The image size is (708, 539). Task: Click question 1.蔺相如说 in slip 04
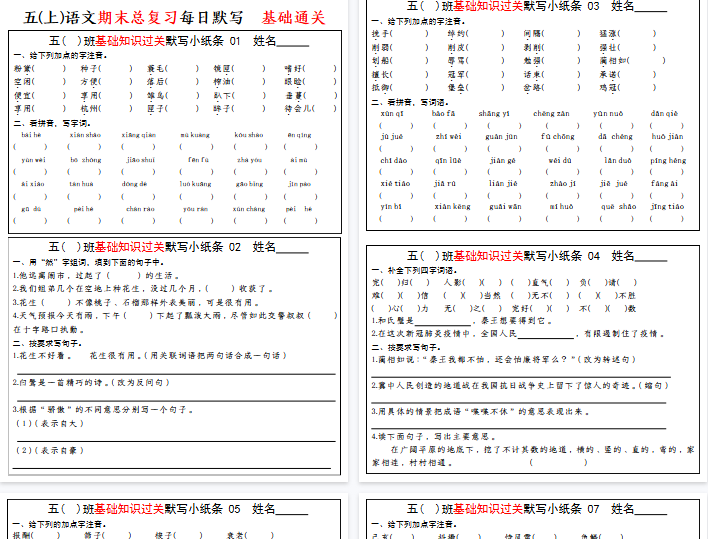(x=503, y=359)
